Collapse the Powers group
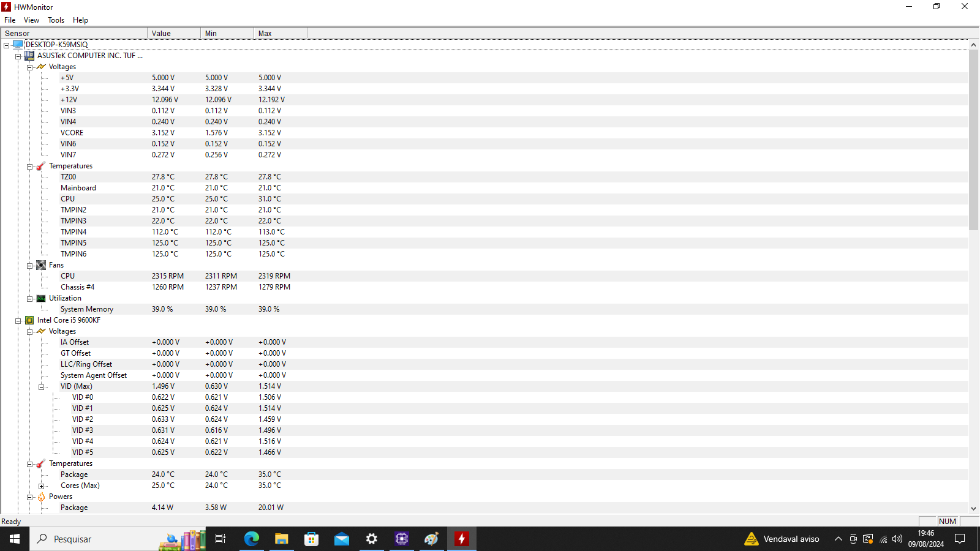 29,497
